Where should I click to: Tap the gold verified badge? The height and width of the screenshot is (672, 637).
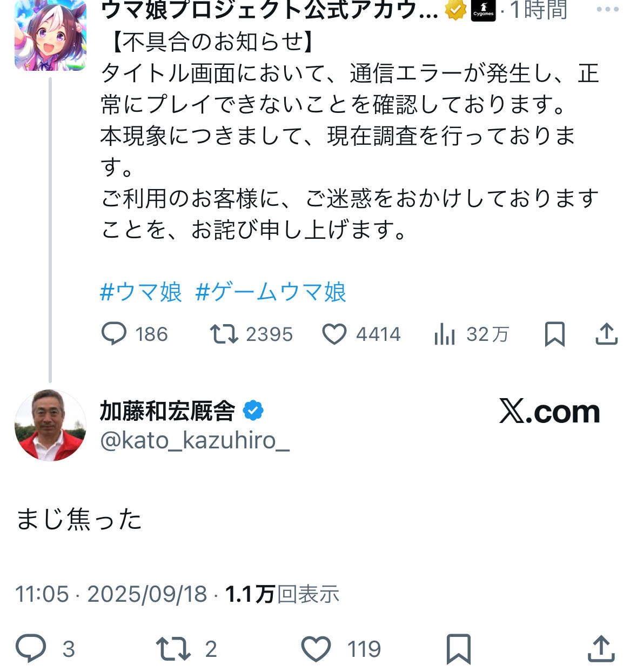click(x=455, y=10)
